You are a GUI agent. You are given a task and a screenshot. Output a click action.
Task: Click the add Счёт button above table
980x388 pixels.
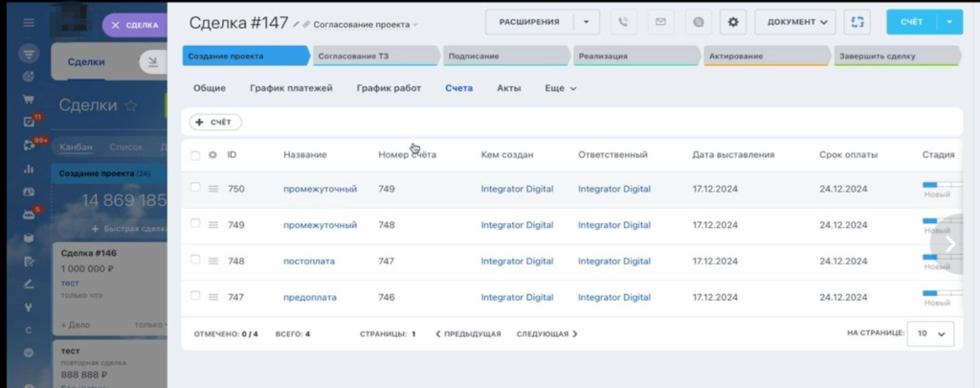pyautogui.click(x=215, y=123)
